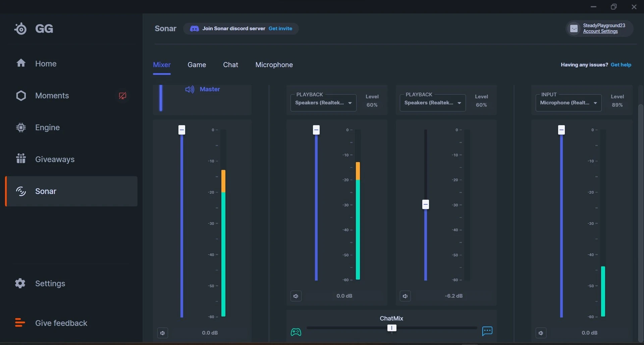Click Join Sonar discord server banner text
The image size is (644, 345).
234,29
